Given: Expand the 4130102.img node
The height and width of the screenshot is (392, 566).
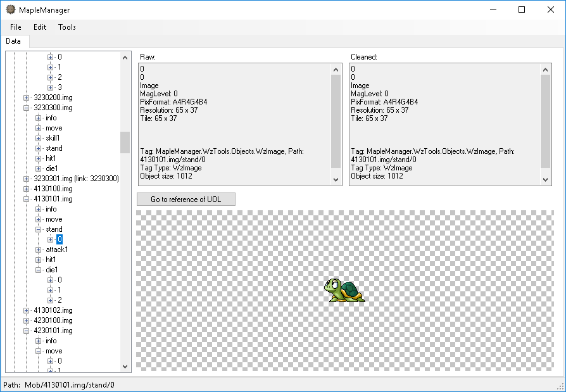Looking at the screenshot, I should 26,310.
